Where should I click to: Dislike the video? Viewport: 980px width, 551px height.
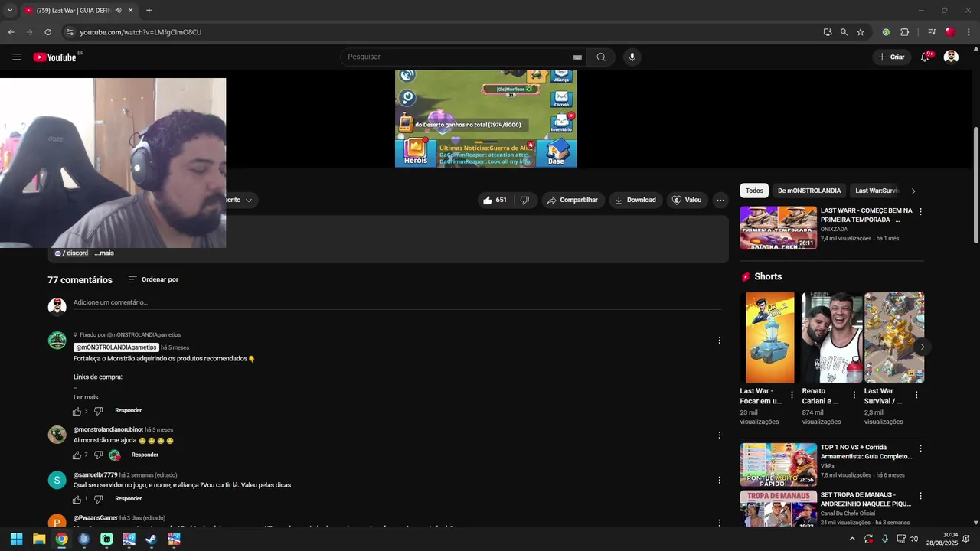[x=524, y=200]
